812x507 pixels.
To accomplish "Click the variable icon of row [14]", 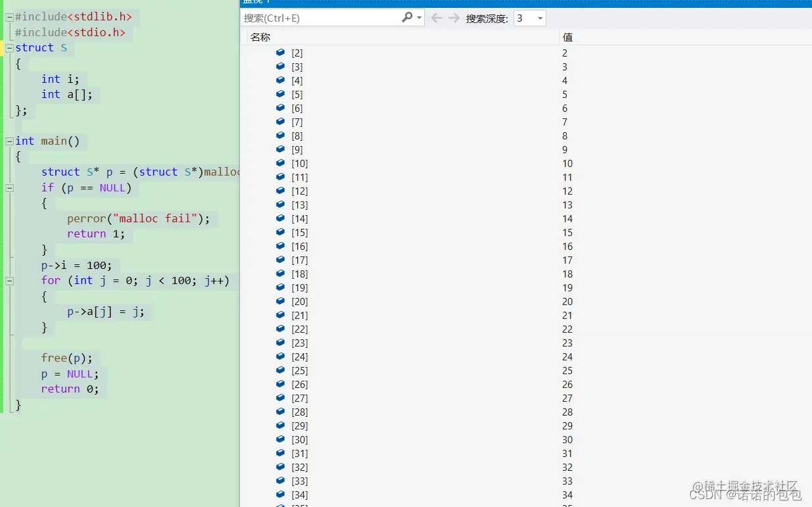I will pyautogui.click(x=280, y=218).
